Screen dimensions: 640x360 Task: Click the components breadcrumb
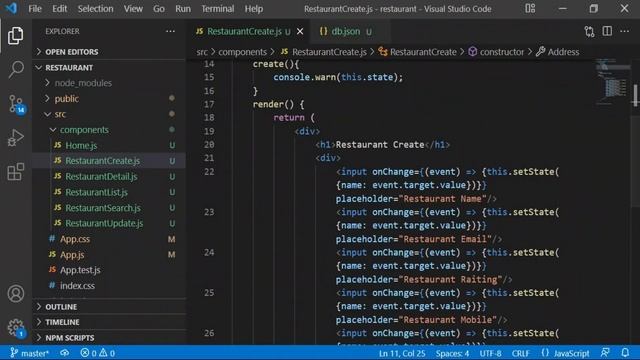point(242,52)
